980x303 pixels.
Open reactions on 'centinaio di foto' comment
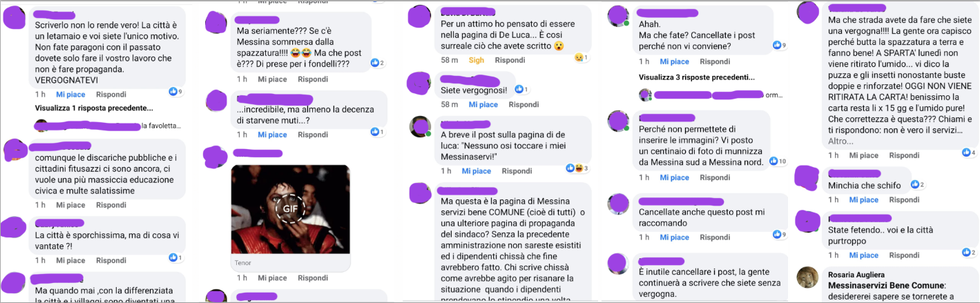pos(779,162)
